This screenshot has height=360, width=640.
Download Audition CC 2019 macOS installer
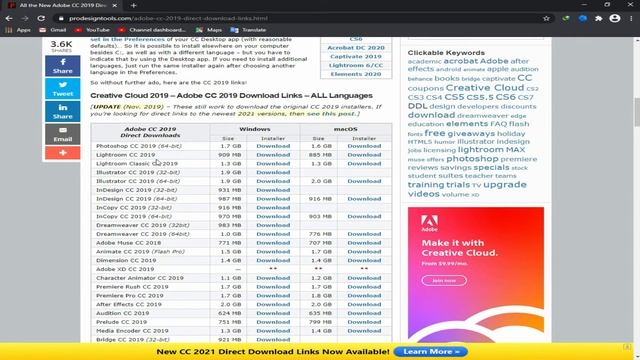364,313
